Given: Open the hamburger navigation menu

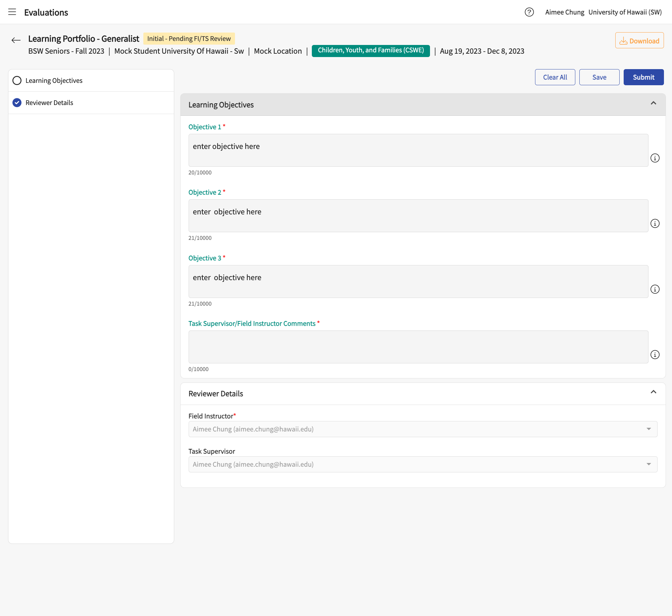Looking at the screenshot, I should (x=12, y=12).
